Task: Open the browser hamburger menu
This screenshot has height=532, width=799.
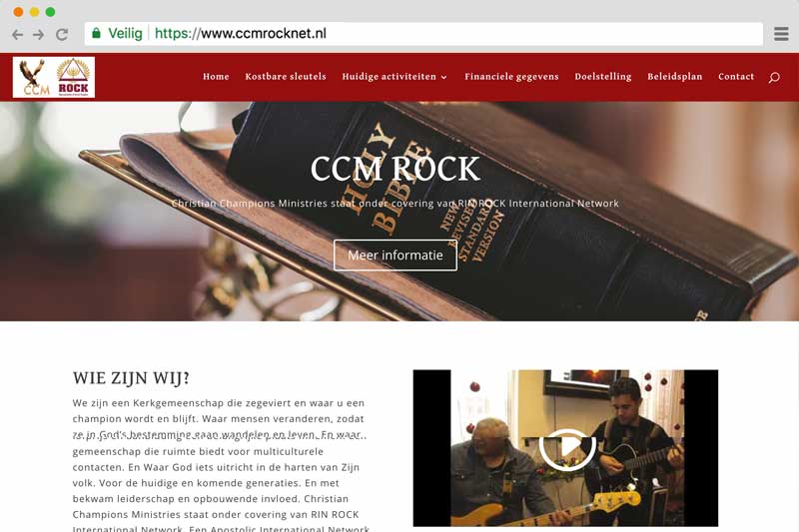Action: [x=781, y=34]
